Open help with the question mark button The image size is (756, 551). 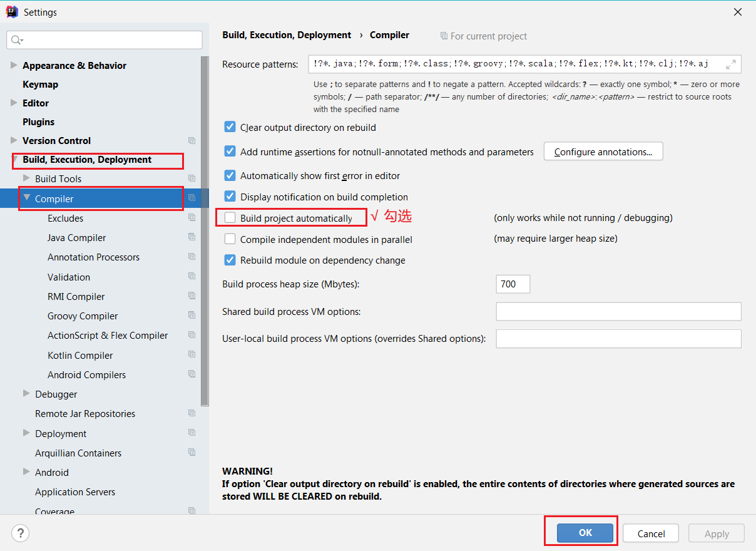click(21, 533)
